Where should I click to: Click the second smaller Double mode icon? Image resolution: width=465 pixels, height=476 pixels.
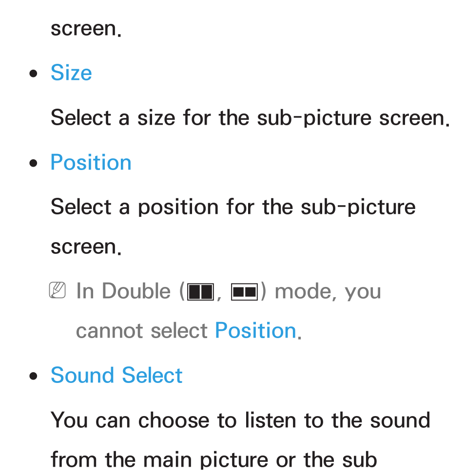[x=245, y=292]
